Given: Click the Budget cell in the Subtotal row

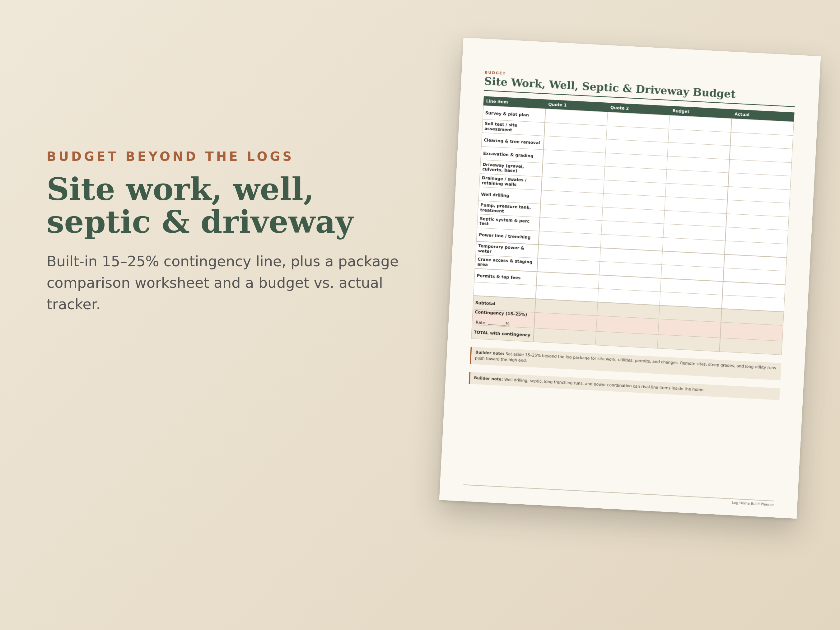Looking at the screenshot, I should (x=690, y=314).
